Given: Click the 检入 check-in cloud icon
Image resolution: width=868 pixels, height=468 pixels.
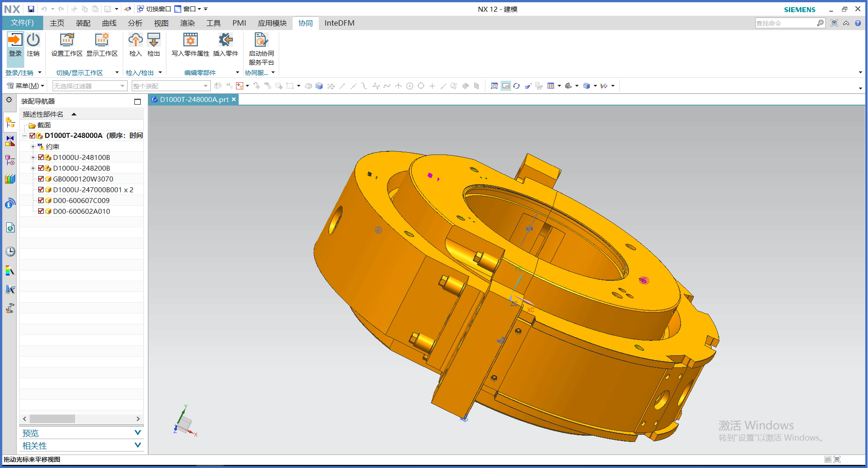Looking at the screenshot, I should click(135, 44).
